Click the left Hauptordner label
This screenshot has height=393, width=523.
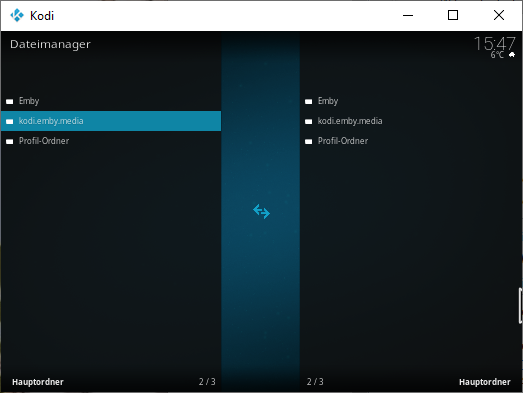tap(38, 382)
